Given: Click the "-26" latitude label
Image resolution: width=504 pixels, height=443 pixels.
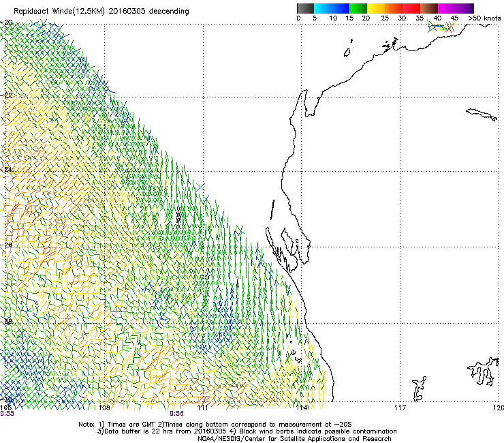Looking at the screenshot, I should pyautogui.click(x=7, y=245).
